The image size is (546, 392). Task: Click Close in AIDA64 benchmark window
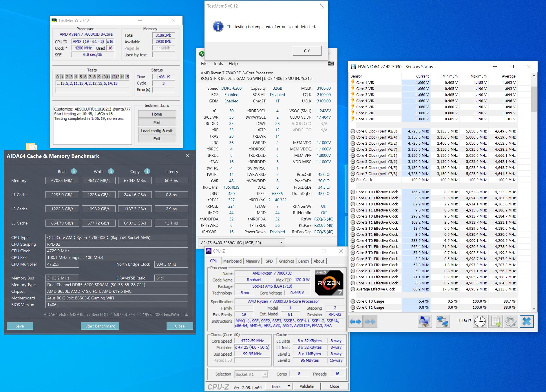[180, 326]
